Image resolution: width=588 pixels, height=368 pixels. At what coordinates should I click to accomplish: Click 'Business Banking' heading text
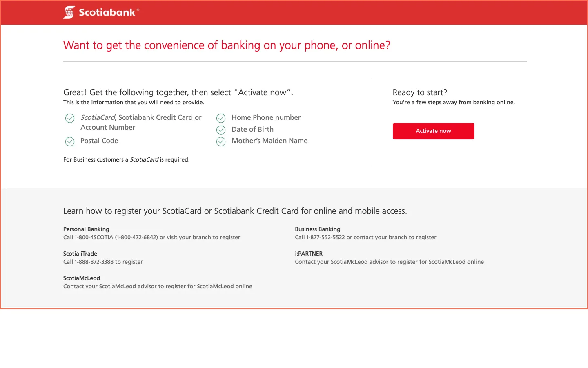[318, 229]
